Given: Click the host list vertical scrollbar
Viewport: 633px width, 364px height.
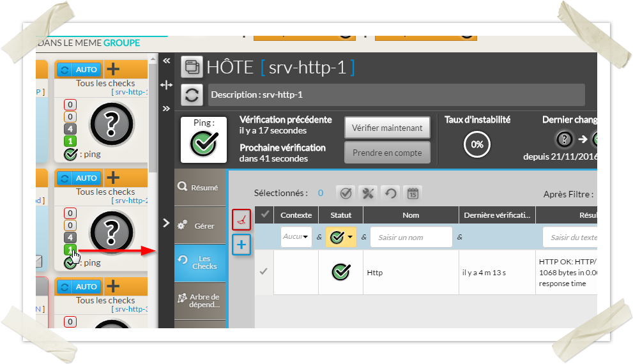Looking at the screenshot, I should tap(153, 118).
